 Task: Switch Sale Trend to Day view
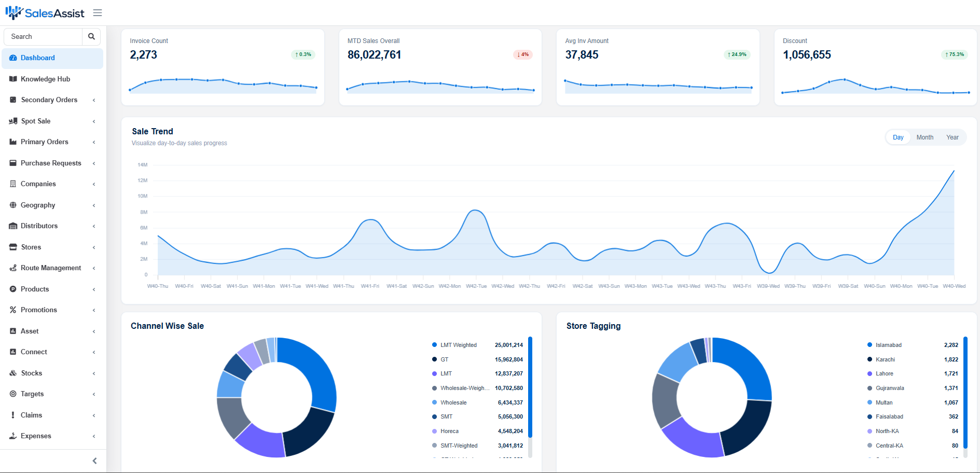pos(898,137)
